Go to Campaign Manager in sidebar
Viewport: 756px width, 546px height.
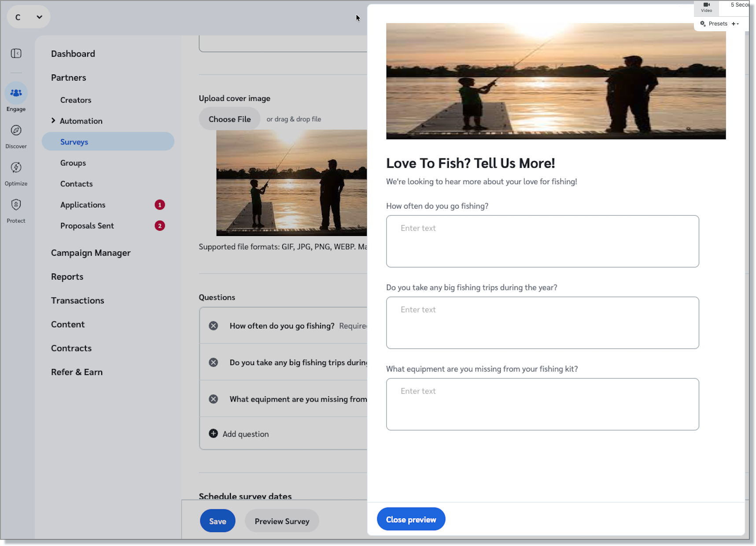click(91, 253)
